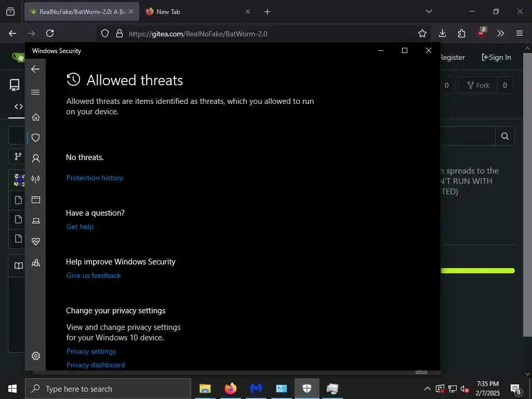
Task: Click the network tray icon
Action: point(453,389)
